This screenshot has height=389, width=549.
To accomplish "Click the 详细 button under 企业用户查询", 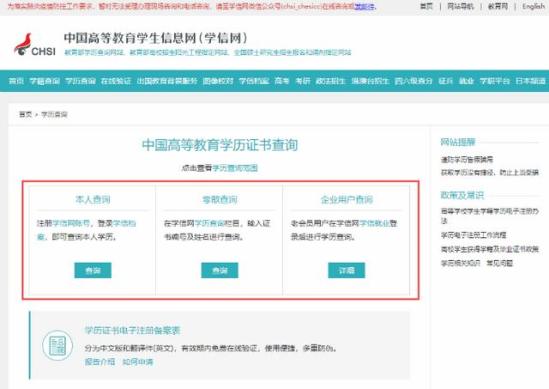I will tap(346, 270).
